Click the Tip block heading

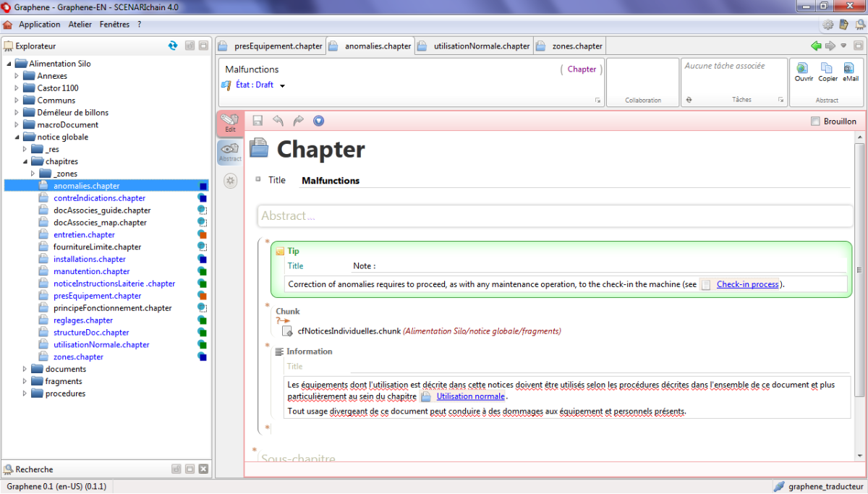[293, 251]
